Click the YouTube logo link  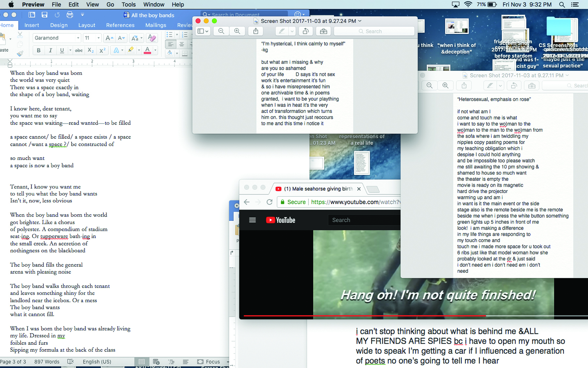coord(281,220)
